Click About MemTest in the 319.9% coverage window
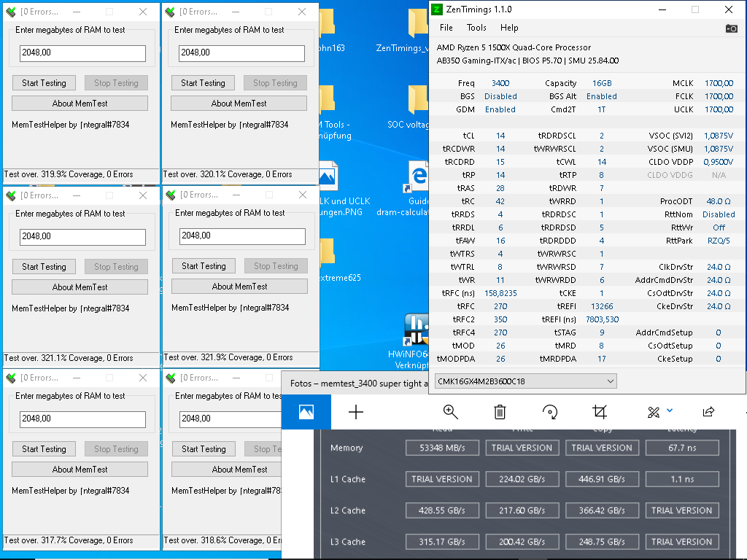747x560 pixels. click(x=80, y=104)
